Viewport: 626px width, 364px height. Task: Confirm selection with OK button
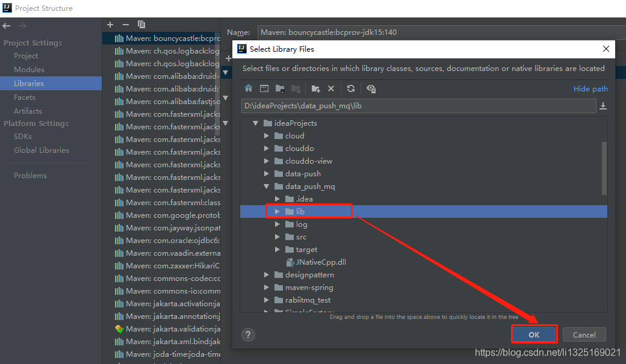534,335
